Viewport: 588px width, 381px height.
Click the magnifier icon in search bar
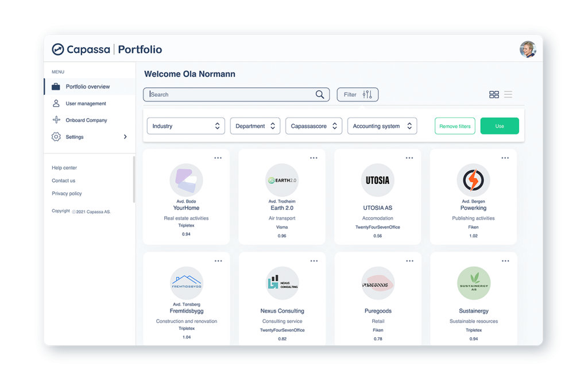pos(320,95)
